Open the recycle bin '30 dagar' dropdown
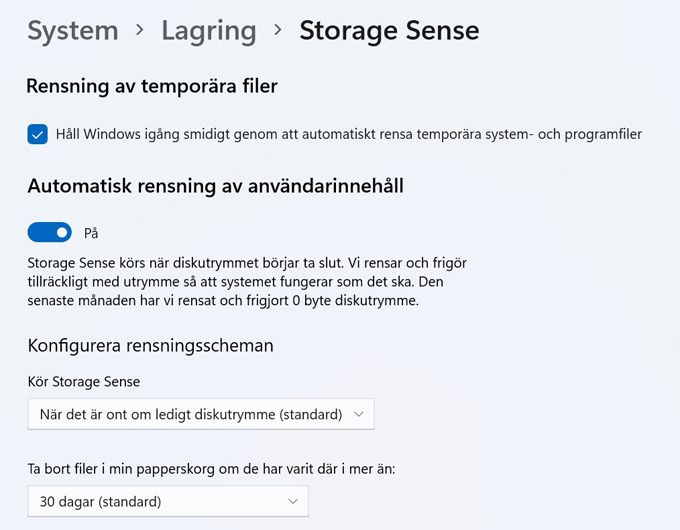 point(168,501)
